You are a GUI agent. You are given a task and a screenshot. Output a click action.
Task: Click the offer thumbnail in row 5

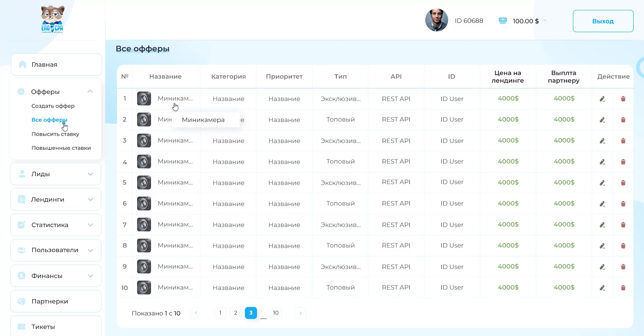[x=144, y=183]
